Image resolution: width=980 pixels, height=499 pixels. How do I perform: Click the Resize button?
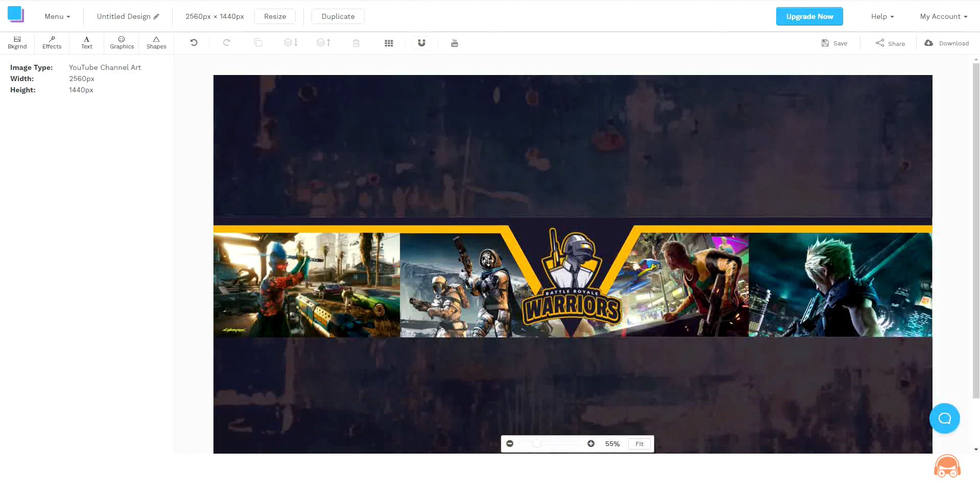pyautogui.click(x=275, y=16)
